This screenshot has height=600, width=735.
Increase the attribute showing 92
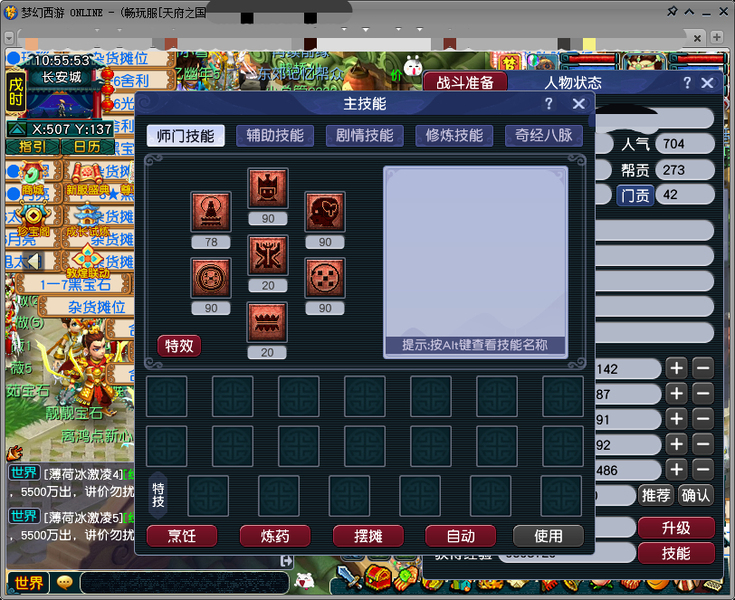(676, 444)
